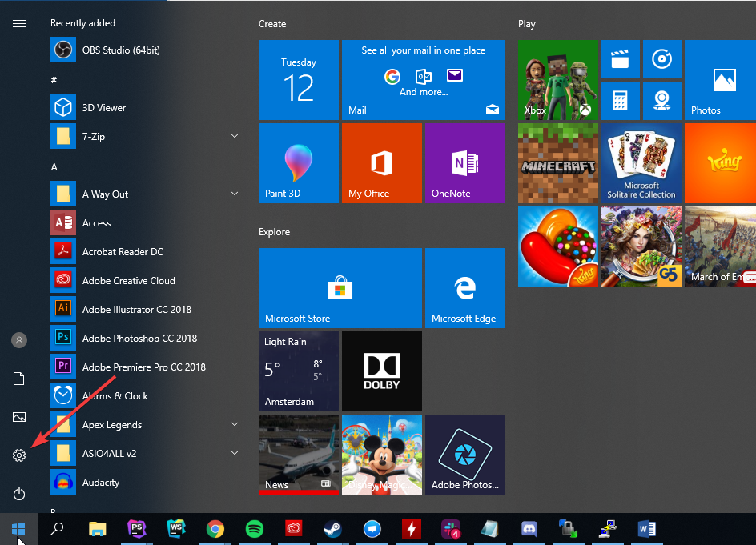Click the letter A section header
Screen dimensions: 756x545
click(x=54, y=166)
